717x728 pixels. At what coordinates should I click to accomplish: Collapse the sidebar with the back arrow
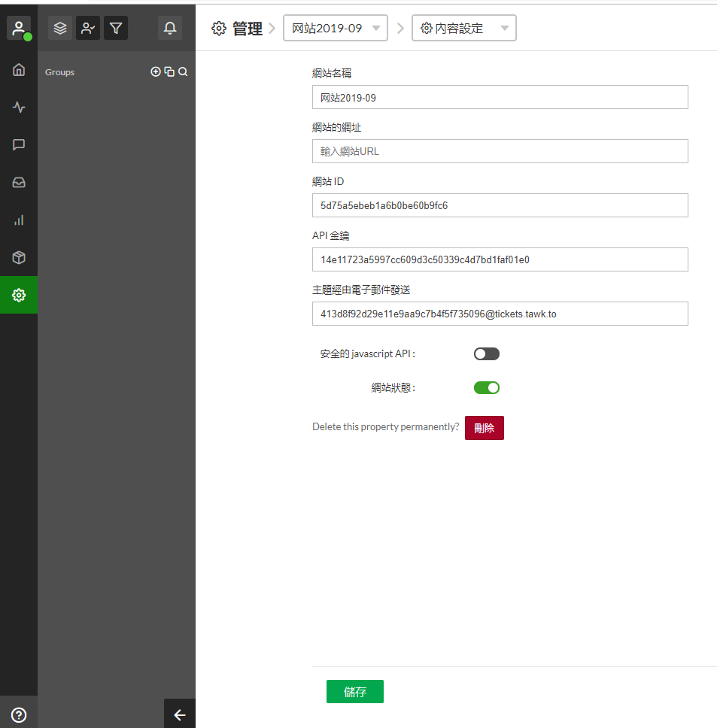[x=180, y=714]
